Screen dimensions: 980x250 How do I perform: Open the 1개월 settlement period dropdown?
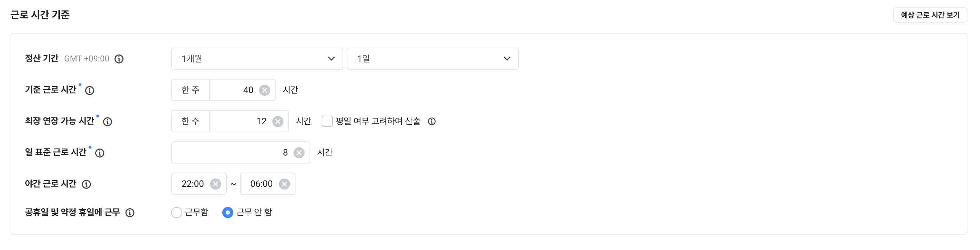(257, 59)
